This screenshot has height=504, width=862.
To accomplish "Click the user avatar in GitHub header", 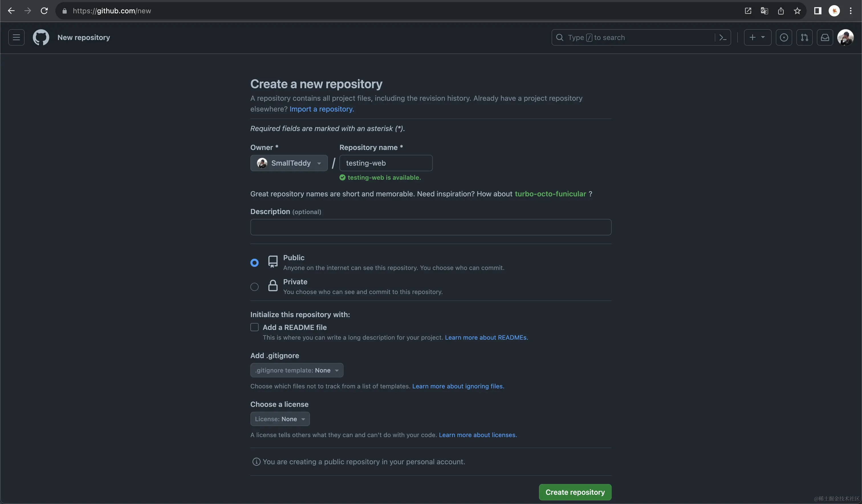I will [x=845, y=37].
